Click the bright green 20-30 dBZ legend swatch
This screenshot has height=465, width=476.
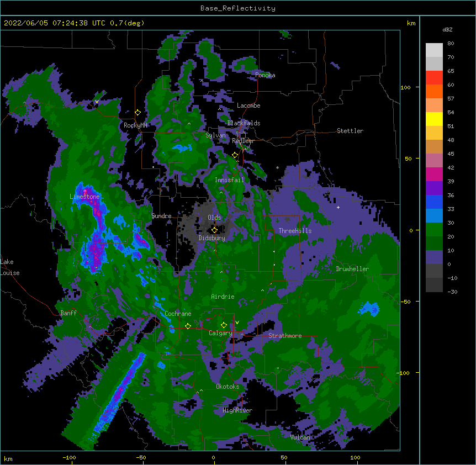point(434,230)
